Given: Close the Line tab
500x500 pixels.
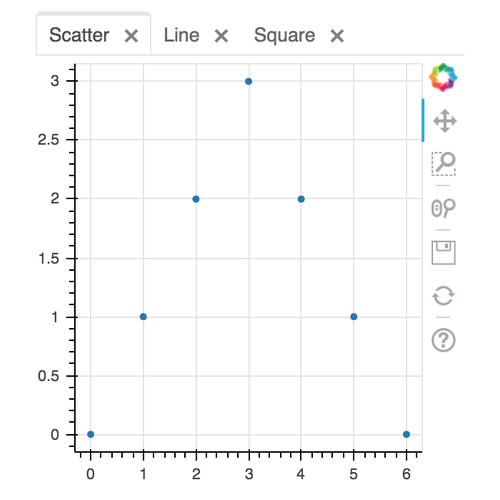Looking at the screenshot, I should 221,36.
